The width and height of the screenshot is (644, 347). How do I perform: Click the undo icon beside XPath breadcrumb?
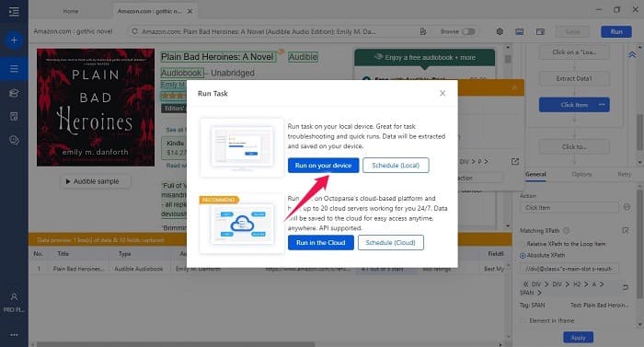pos(625,287)
